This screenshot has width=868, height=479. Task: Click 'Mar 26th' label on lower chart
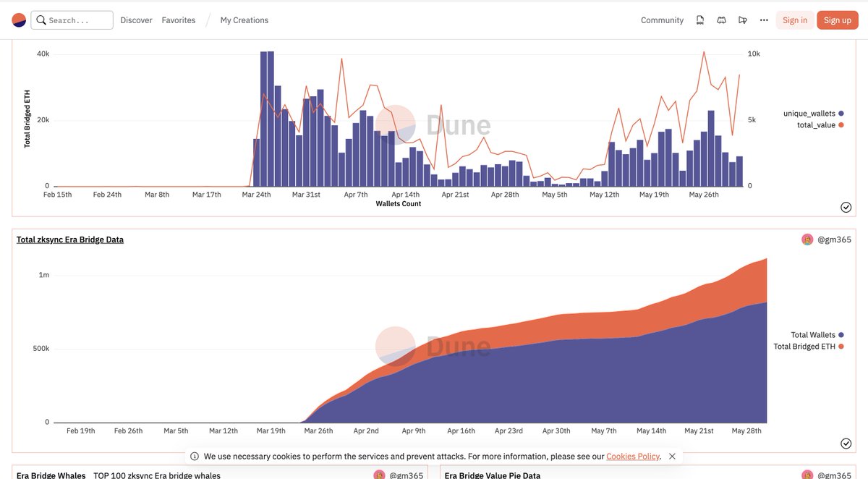[x=318, y=431]
